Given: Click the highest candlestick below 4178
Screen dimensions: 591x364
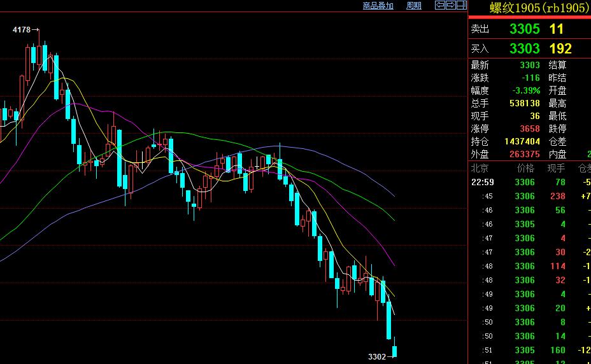Looking at the screenshot, I should [39, 51].
